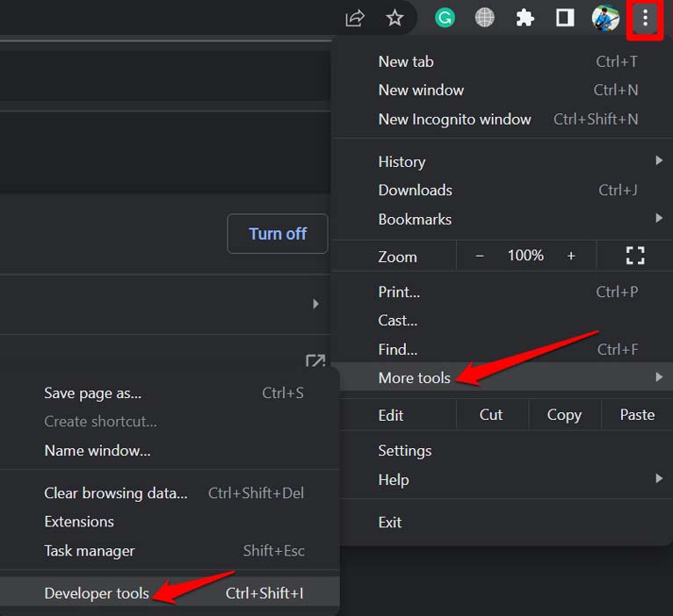Open the Extensions puzzle piece menu
This screenshot has width=673, height=616.
coord(525,18)
